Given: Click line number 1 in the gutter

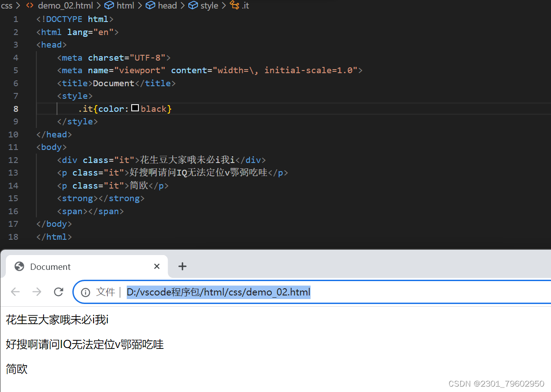Looking at the screenshot, I should point(16,19).
